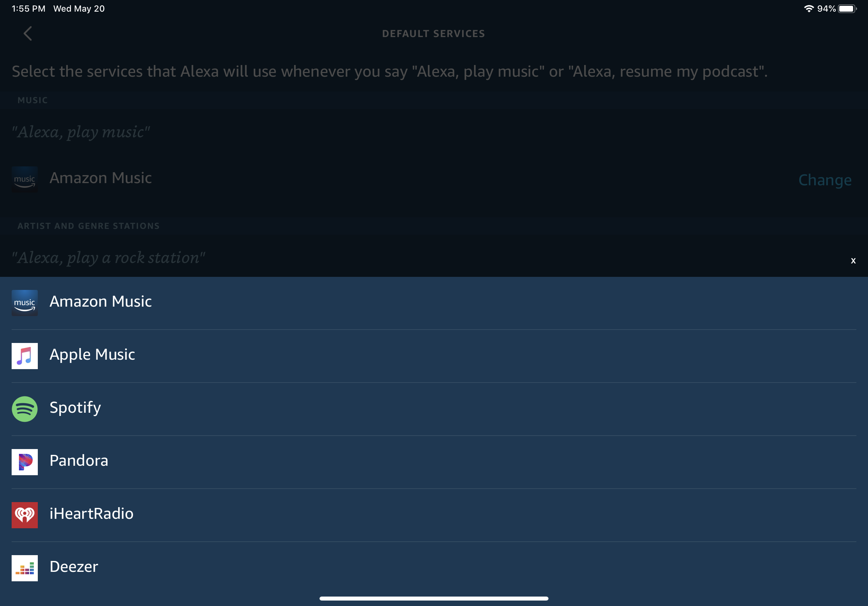Image resolution: width=868 pixels, height=606 pixels.
Task: Toggle Spotify radio button selection
Action: pyautogui.click(x=434, y=408)
